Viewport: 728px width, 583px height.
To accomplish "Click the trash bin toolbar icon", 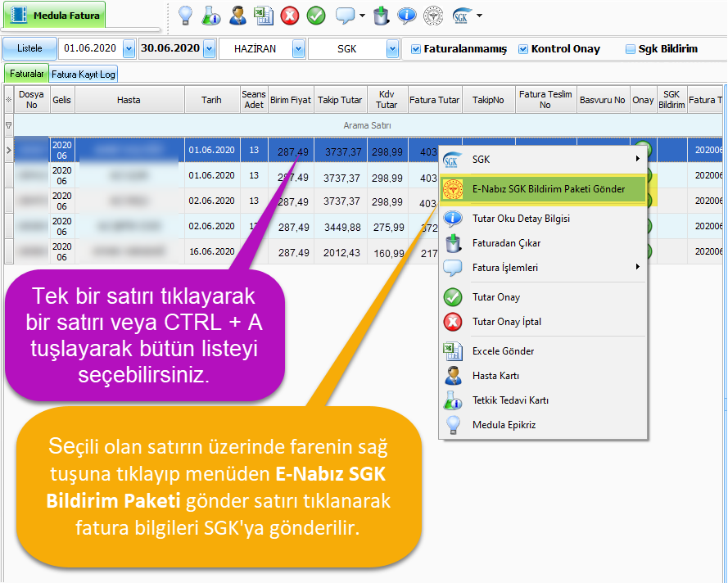I will click(381, 16).
